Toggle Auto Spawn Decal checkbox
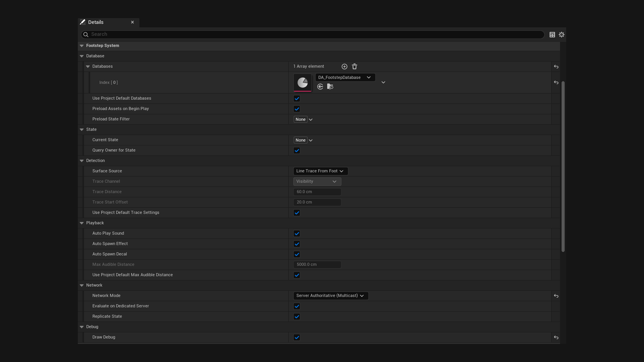 [297, 254]
